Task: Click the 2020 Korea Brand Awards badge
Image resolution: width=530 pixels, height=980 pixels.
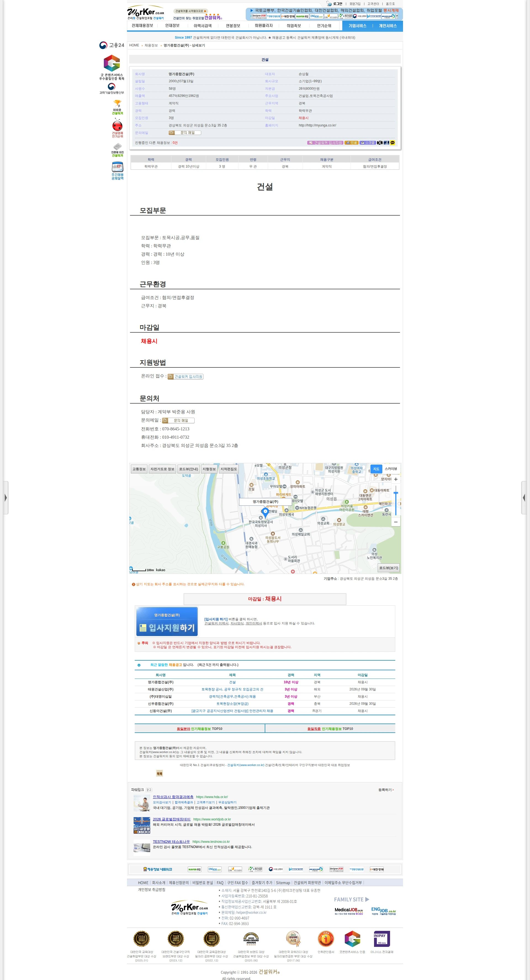Action: (x=251, y=939)
